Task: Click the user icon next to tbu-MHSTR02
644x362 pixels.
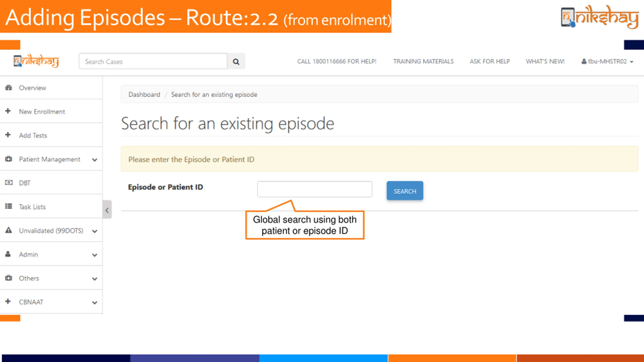Action: (x=584, y=61)
